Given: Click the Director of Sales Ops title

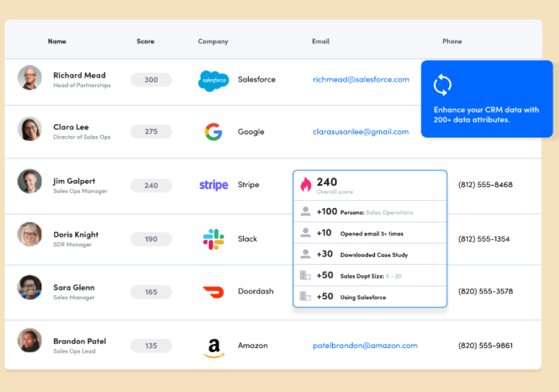Looking at the screenshot, I should click(x=82, y=137).
